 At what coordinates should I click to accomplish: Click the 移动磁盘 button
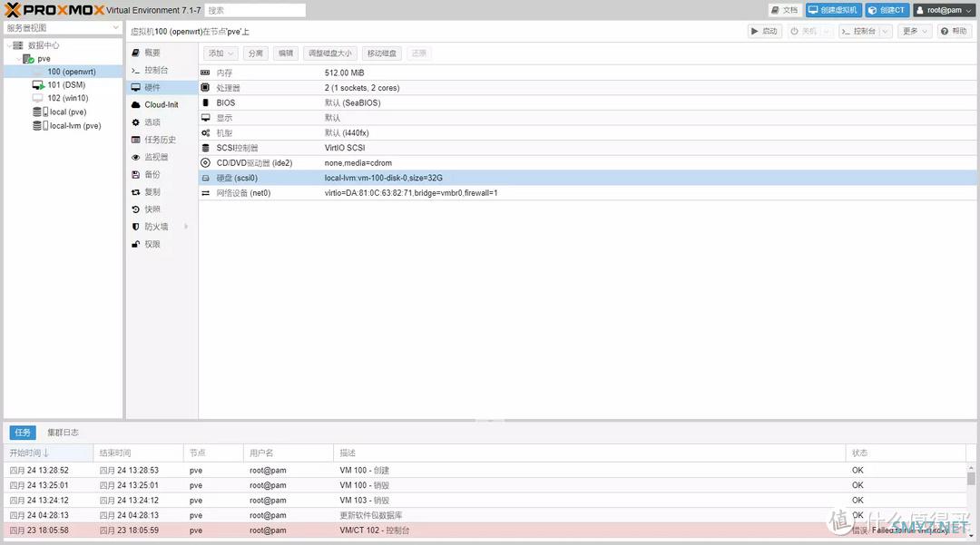(x=382, y=54)
